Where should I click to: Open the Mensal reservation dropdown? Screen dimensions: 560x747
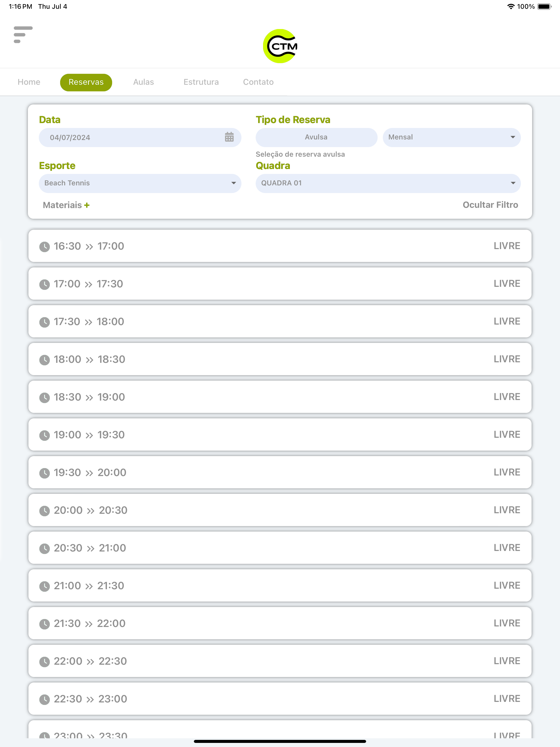tap(451, 137)
